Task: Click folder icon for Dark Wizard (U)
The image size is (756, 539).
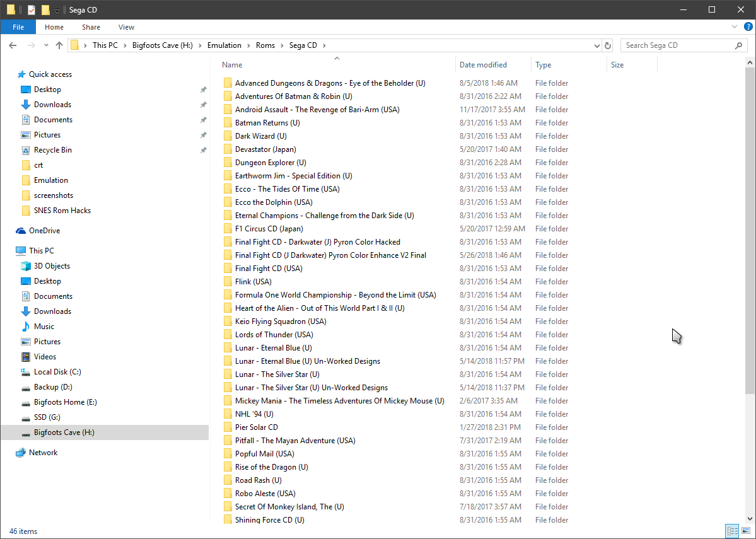Action: click(228, 136)
